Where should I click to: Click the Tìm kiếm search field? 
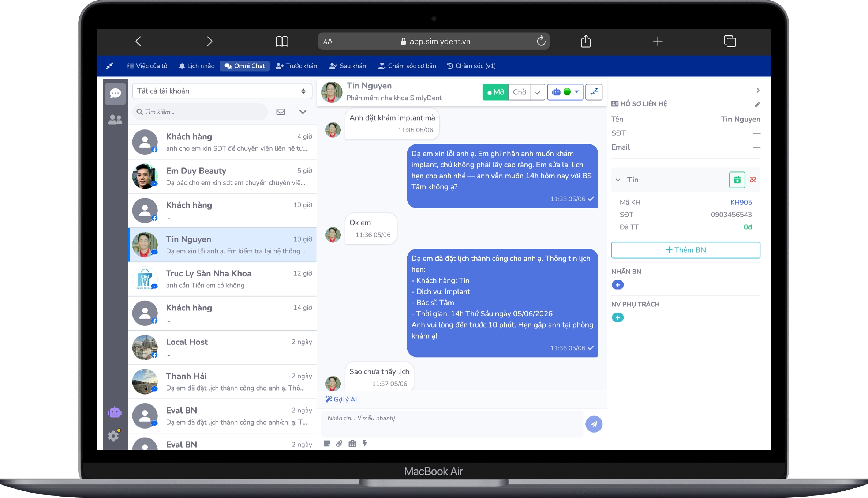coord(201,112)
